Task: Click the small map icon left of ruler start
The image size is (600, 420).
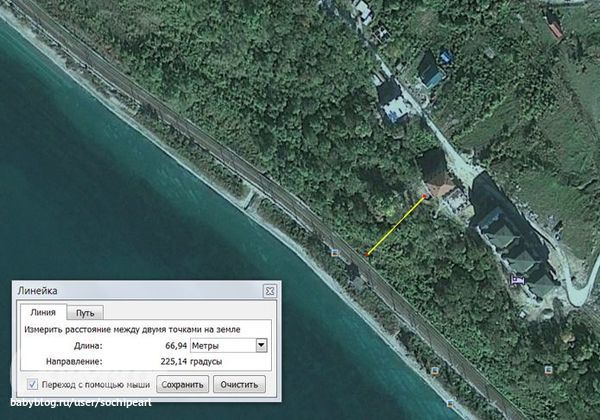Action: coord(335,251)
